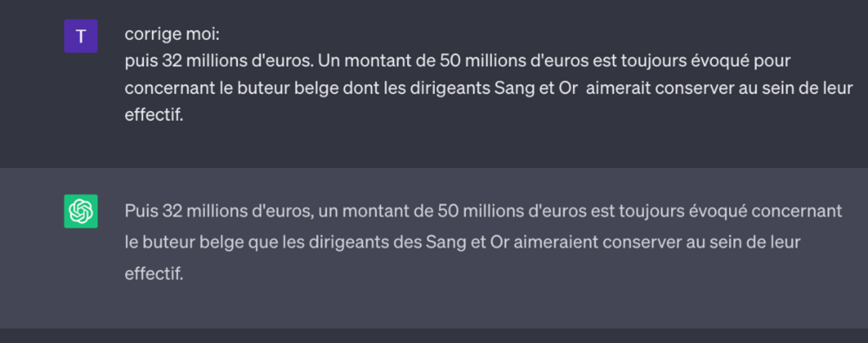The width and height of the screenshot is (868, 343).
Task: Click the green ChatGPT logo icon
Action: [81, 211]
